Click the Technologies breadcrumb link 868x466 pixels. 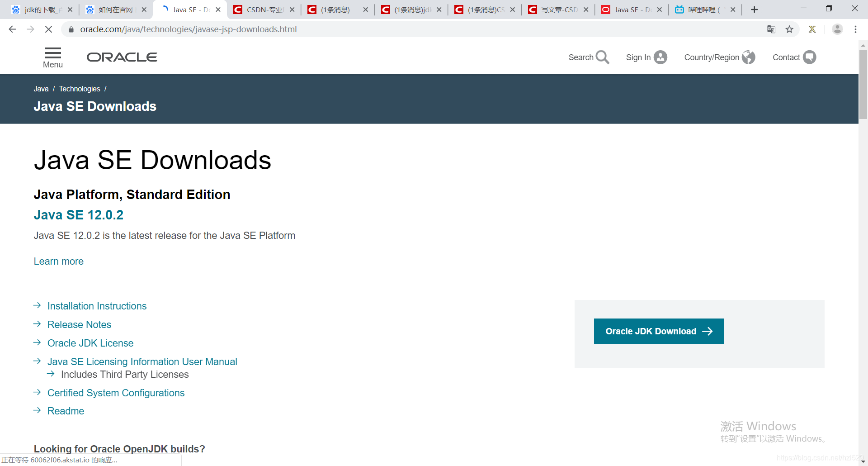[80, 89]
